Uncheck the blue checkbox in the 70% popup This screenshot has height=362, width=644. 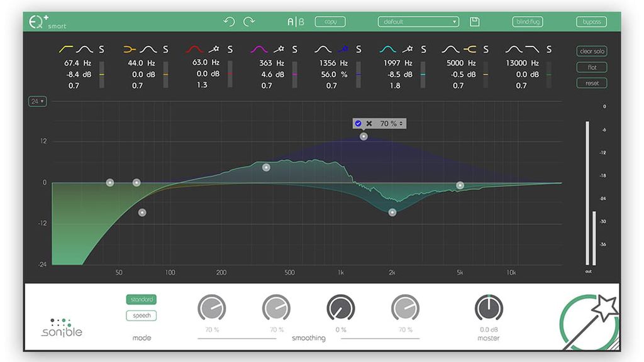[x=358, y=123]
